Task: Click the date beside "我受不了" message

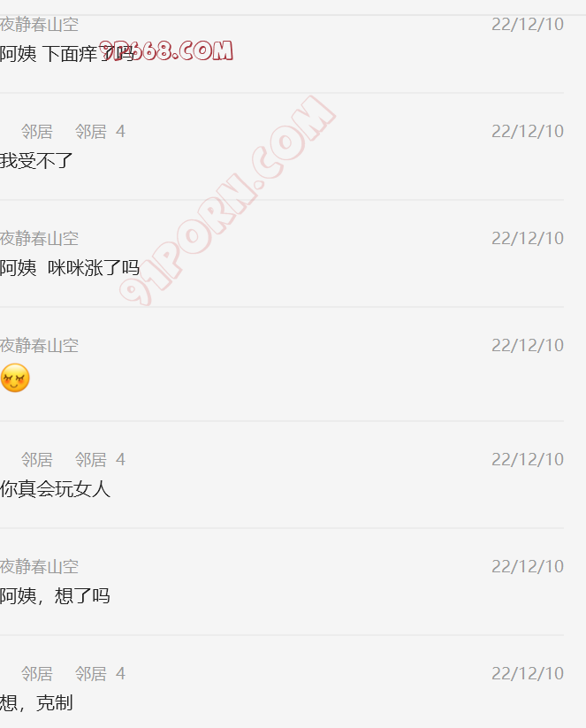Action: tap(528, 132)
